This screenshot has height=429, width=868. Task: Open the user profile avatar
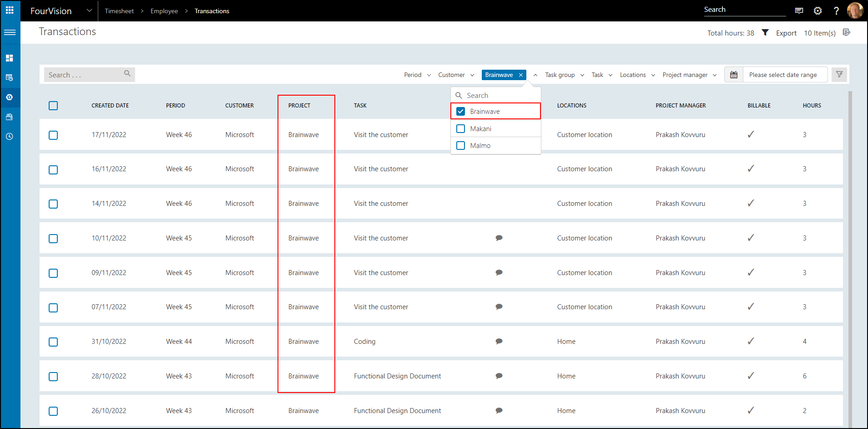click(855, 10)
